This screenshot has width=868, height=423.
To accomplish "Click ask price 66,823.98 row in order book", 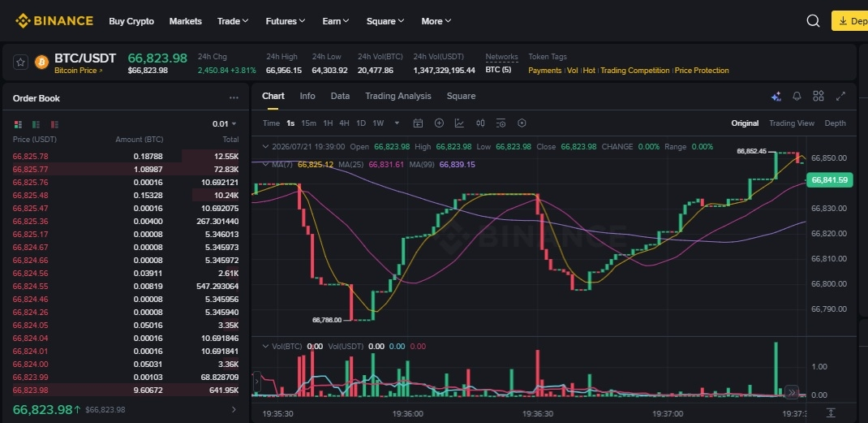I will pyautogui.click(x=127, y=390).
